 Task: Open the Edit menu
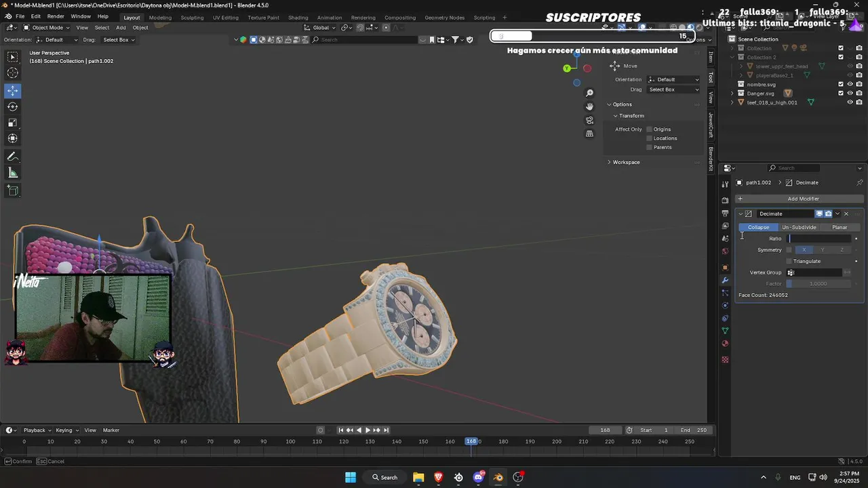point(35,16)
